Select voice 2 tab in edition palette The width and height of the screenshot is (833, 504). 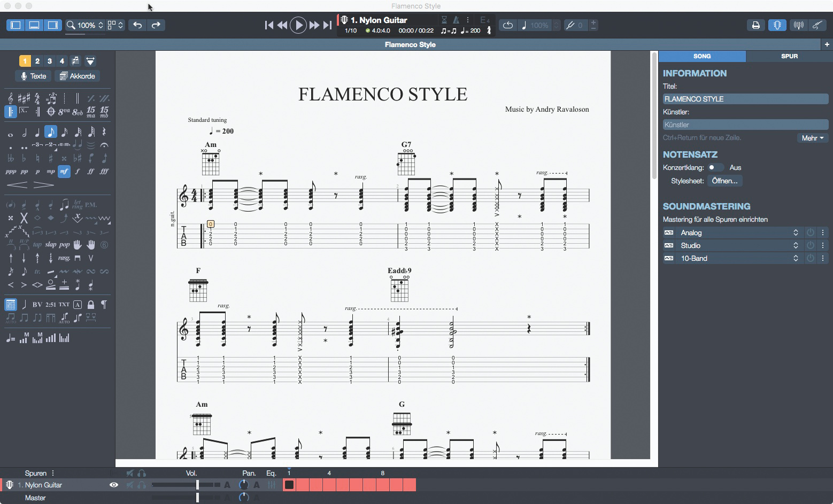(x=37, y=61)
